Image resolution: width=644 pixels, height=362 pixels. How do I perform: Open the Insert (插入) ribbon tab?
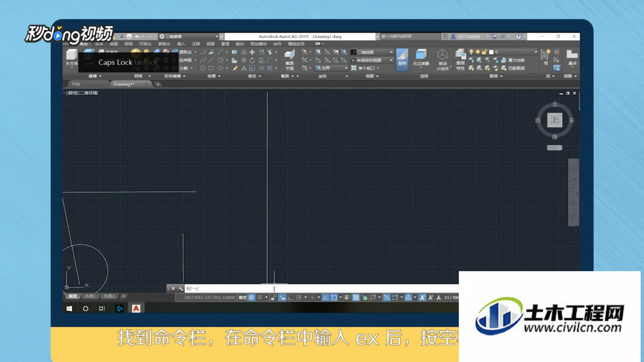click(x=181, y=44)
